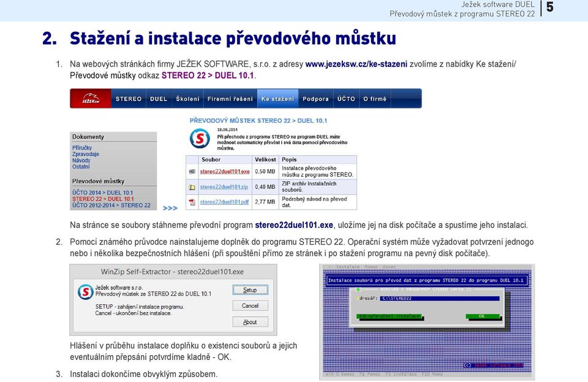Open the STEREO 22 > DUEL 10.1 sidebar link

click(103, 199)
